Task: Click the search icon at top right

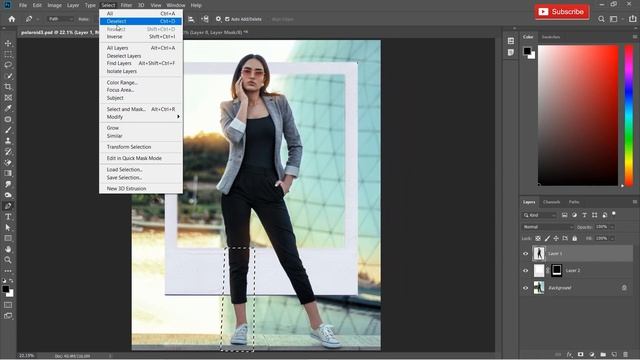Action: (x=601, y=19)
